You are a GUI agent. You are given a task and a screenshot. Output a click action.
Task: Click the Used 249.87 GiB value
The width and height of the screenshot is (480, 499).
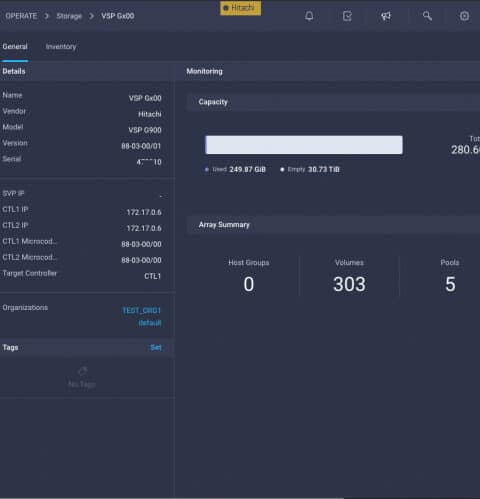[x=247, y=170]
